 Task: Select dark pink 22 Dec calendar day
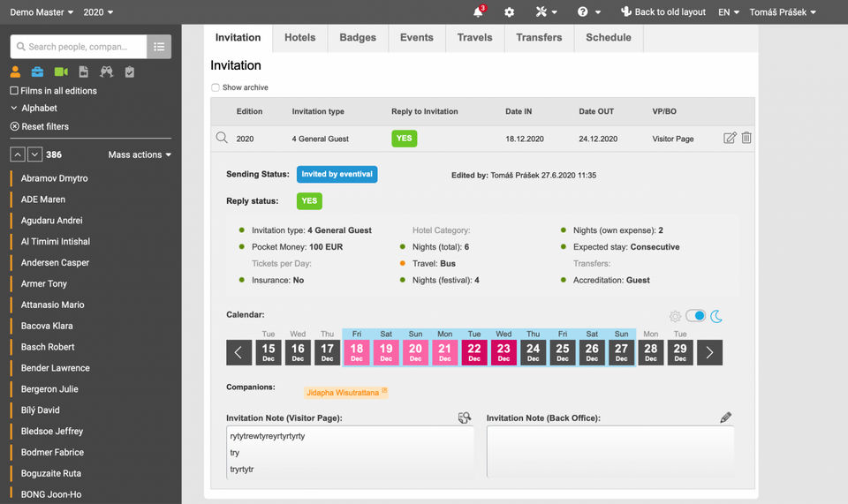(474, 352)
